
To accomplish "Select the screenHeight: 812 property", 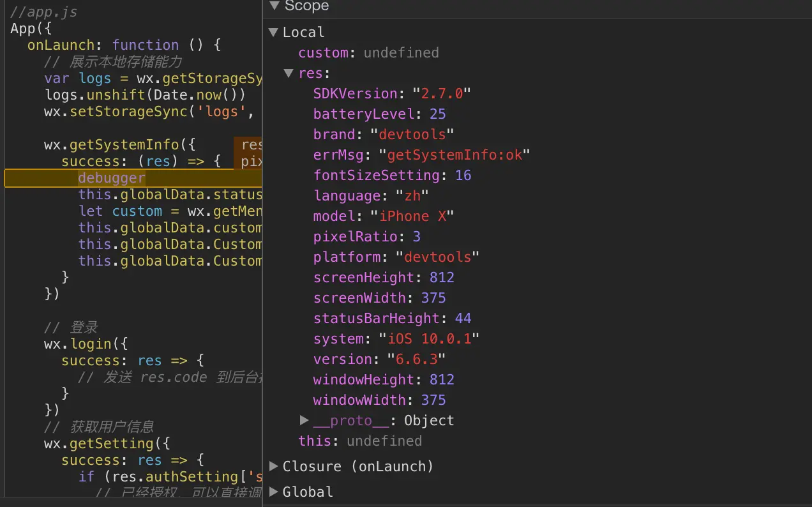I will tap(383, 277).
